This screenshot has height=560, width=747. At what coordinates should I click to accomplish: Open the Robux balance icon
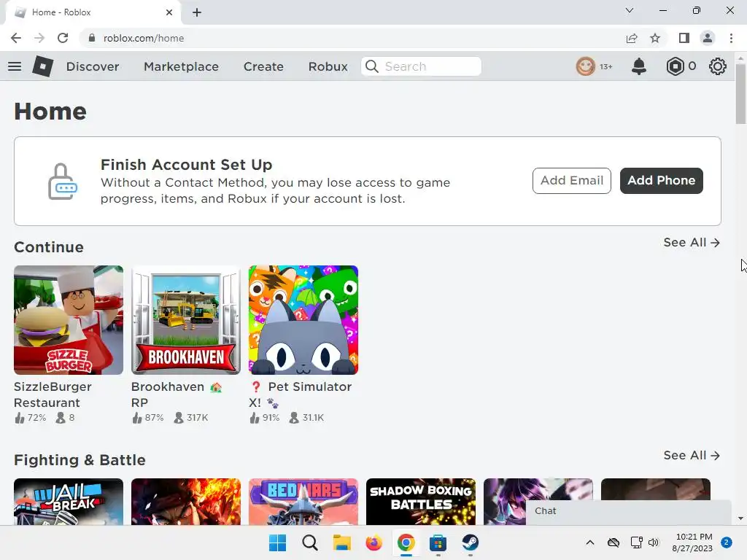tap(675, 66)
